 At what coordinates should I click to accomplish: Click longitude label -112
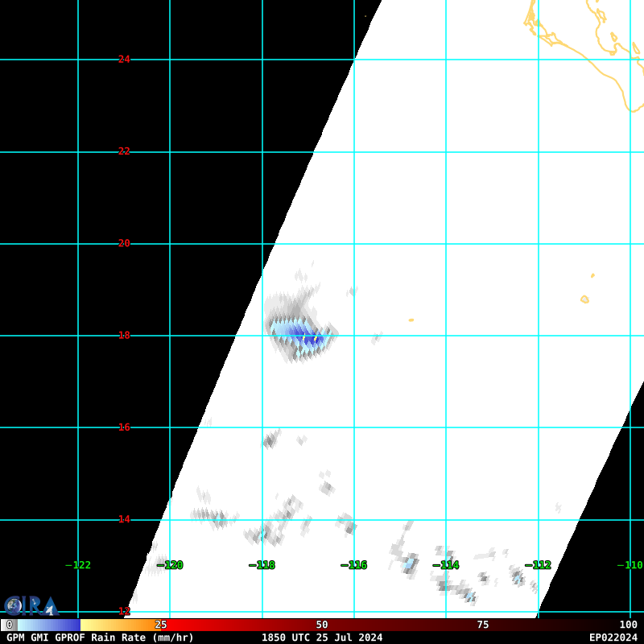[x=538, y=565]
